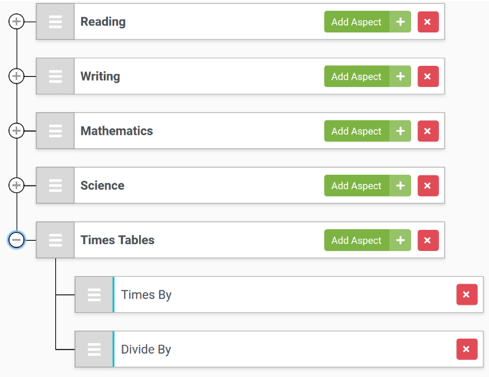Expand the Writing tree node
The height and width of the screenshot is (377, 489).
[x=16, y=76]
